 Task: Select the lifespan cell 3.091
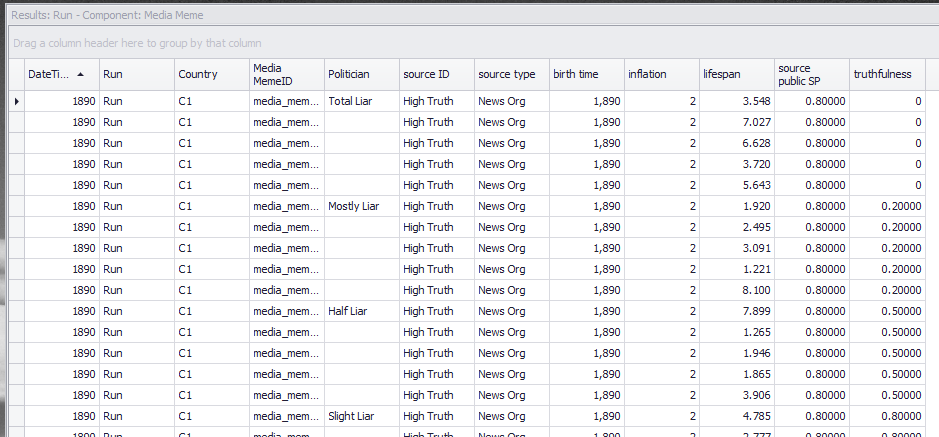click(x=736, y=248)
